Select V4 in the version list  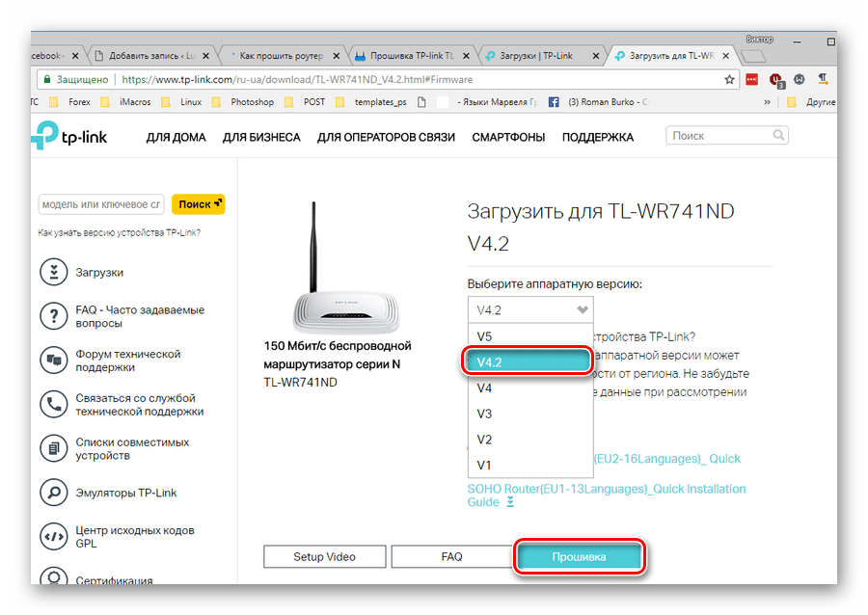[530, 388]
